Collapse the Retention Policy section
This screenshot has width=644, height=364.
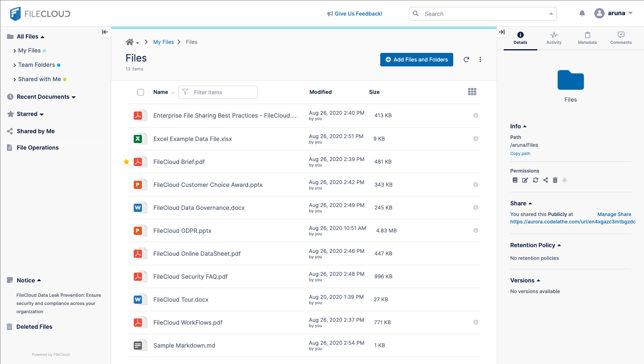click(559, 245)
